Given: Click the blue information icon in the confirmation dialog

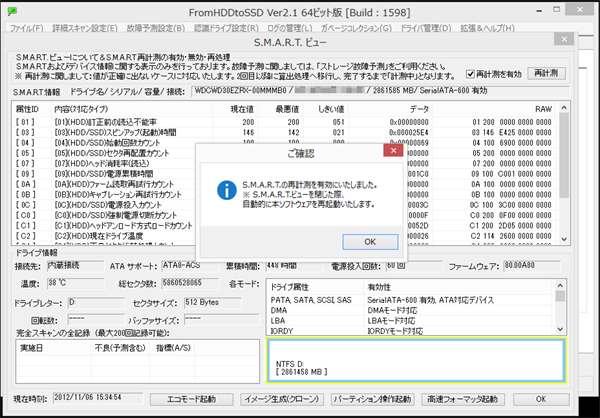Looking at the screenshot, I should (227, 190).
